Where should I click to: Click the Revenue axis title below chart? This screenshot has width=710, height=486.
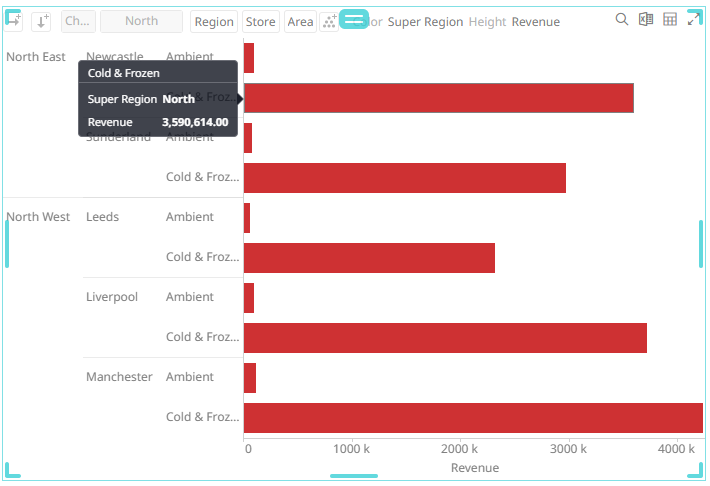(x=475, y=467)
